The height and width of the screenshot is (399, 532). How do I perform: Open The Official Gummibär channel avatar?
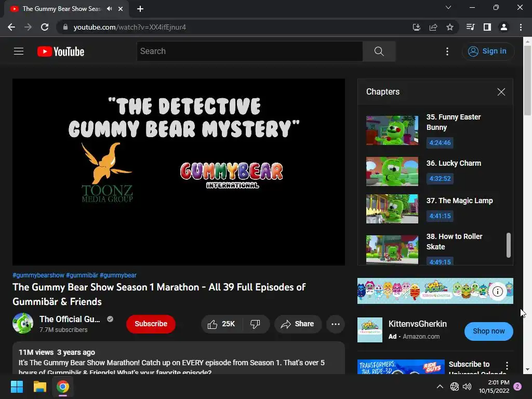(x=23, y=323)
